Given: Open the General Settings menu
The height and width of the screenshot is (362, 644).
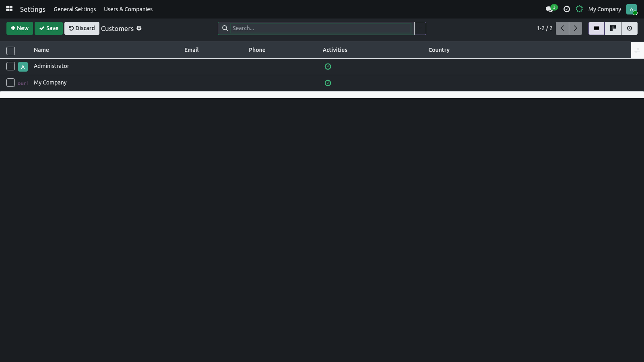Looking at the screenshot, I should (75, 9).
